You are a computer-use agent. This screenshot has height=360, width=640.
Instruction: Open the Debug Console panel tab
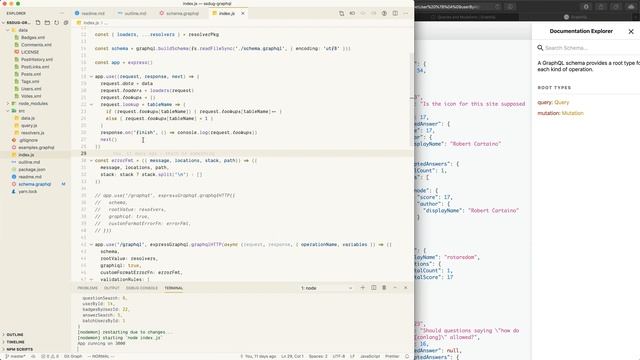(142, 288)
